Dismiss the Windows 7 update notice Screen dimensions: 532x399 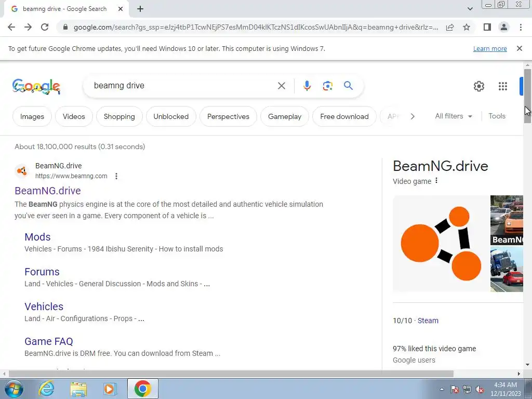[x=519, y=48]
